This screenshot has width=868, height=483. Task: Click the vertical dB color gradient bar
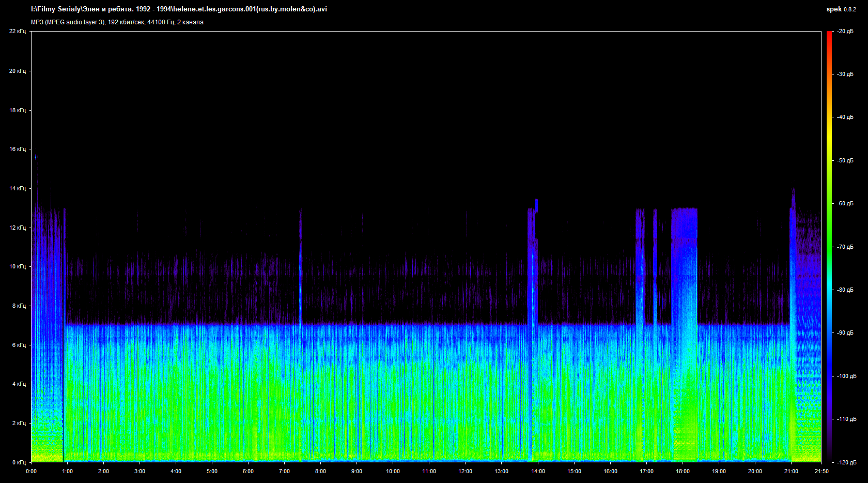tap(829, 247)
